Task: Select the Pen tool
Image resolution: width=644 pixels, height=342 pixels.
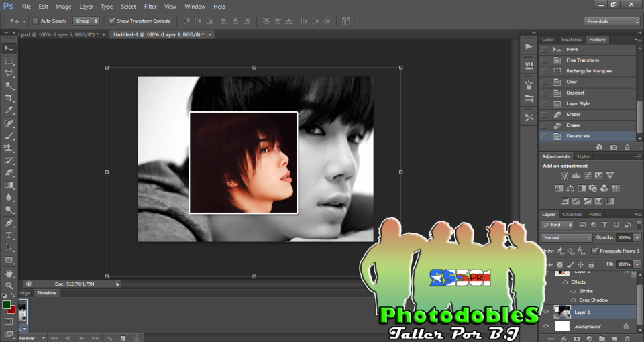Action: [x=9, y=223]
